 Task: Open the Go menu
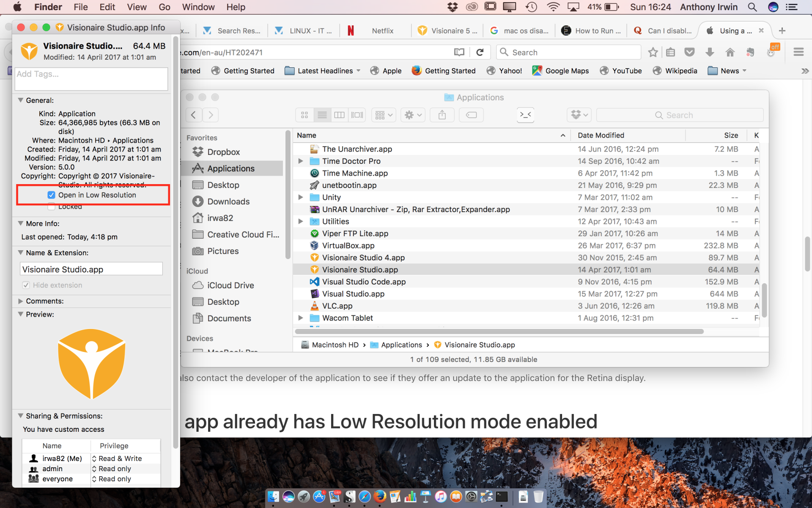point(165,7)
